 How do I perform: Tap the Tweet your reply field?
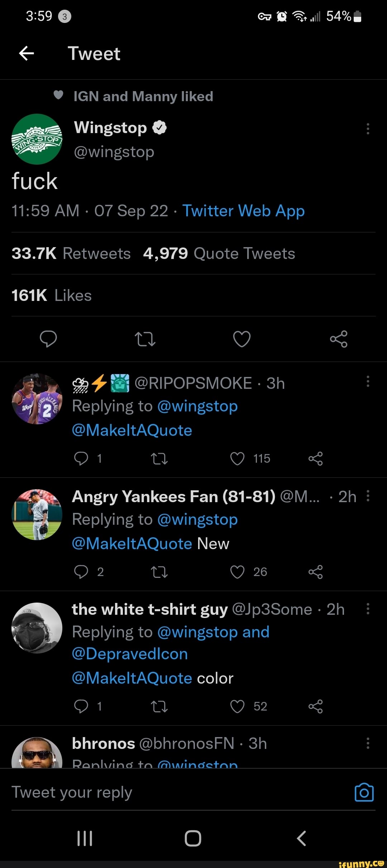tap(143, 792)
